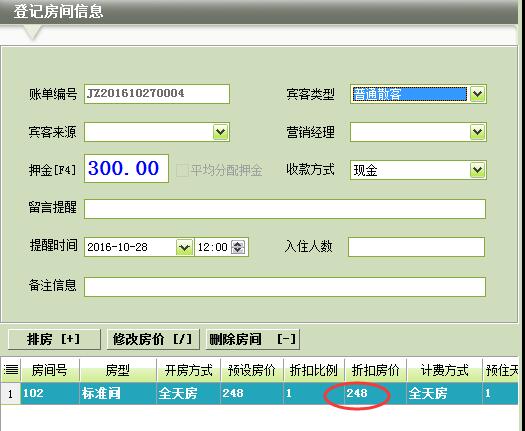The width and height of the screenshot is (525, 431).
Task: Open the 营销经理 dropdown arrow
Action: pyautogui.click(x=477, y=132)
